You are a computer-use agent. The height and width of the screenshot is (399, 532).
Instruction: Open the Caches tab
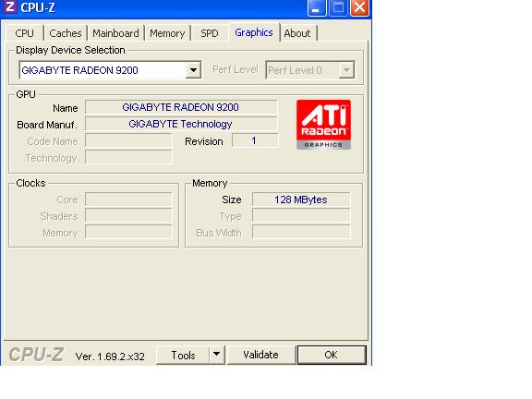pyautogui.click(x=66, y=33)
